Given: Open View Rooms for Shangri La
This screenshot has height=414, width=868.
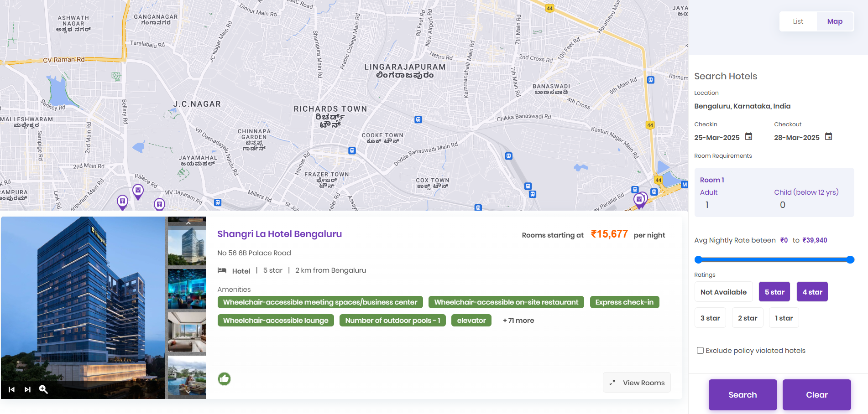Looking at the screenshot, I should coord(637,383).
